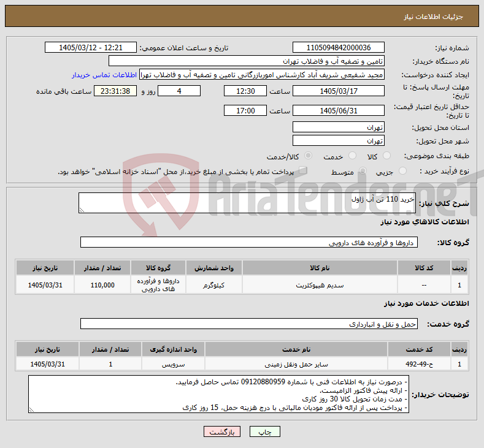
Task: Click the سرویس unit cell
Action: [173, 364]
